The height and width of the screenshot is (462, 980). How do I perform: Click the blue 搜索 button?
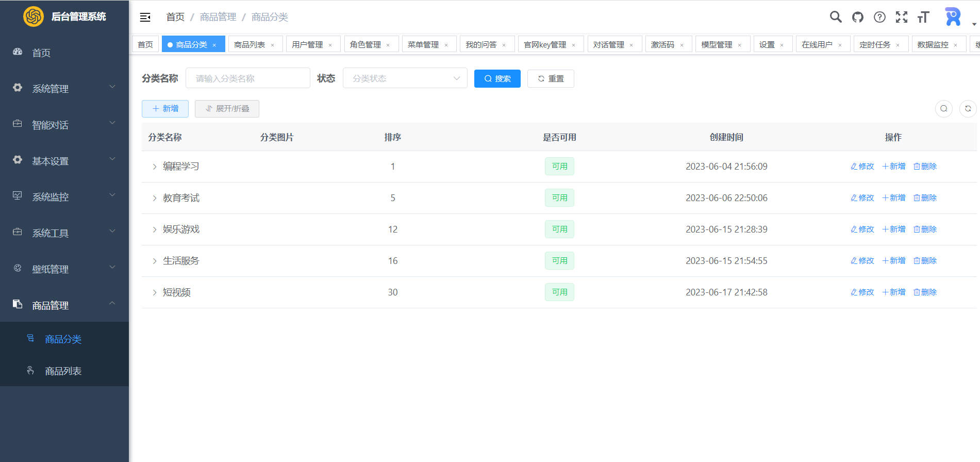pos(497,78)
